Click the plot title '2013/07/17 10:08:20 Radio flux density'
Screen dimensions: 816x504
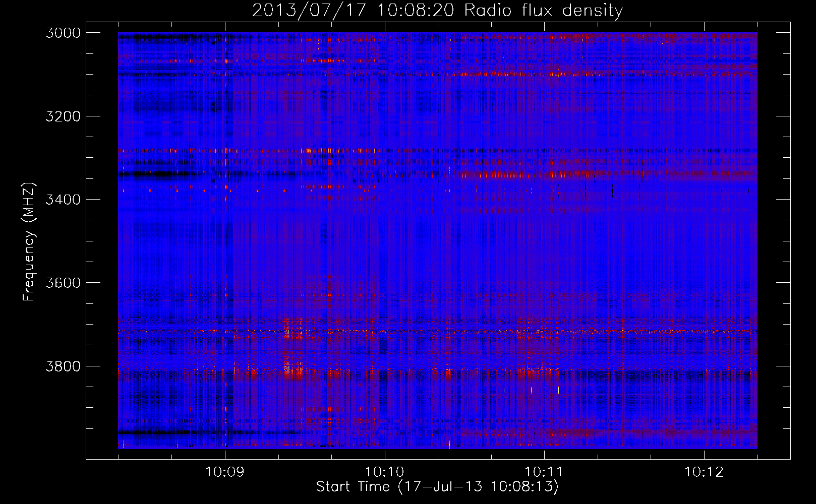(437, 10)
